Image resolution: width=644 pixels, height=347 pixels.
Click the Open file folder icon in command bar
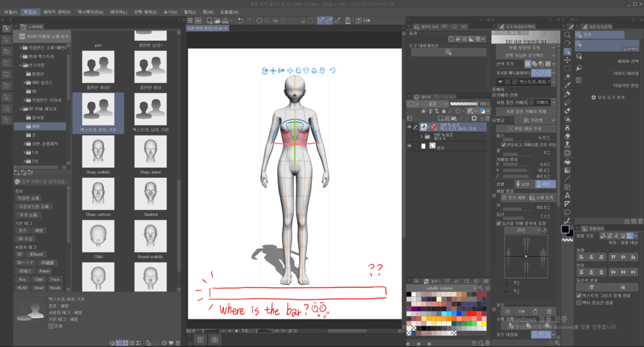[217, 20]
